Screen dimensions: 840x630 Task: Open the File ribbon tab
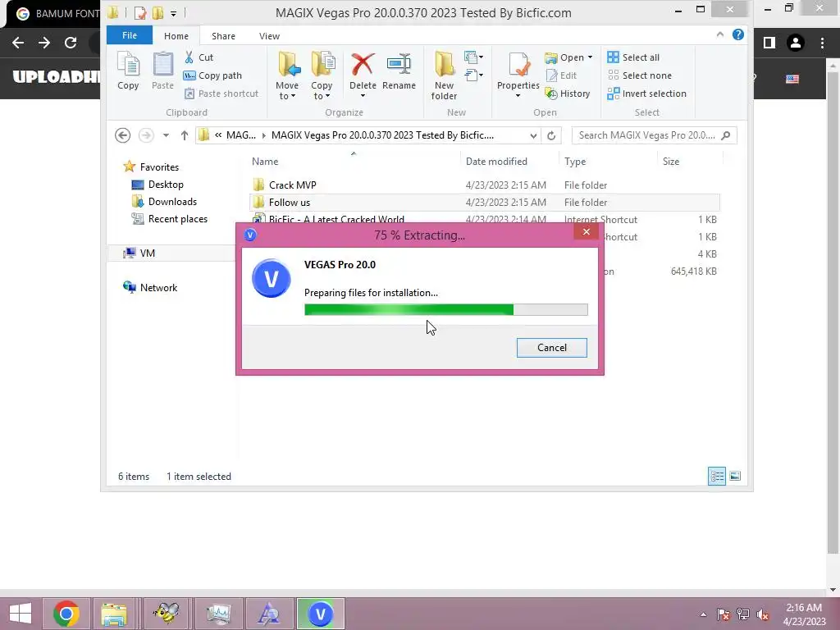pyautogui.click(x=130, y=35)
